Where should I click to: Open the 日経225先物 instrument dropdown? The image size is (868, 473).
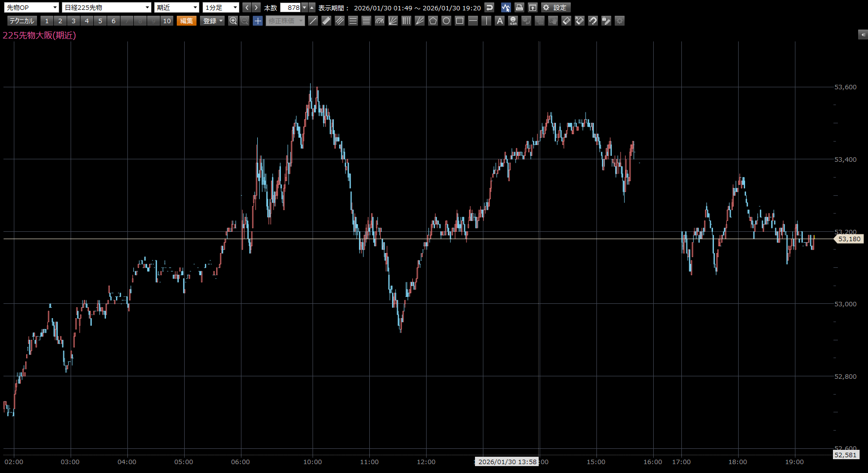(x=107, y=7)
